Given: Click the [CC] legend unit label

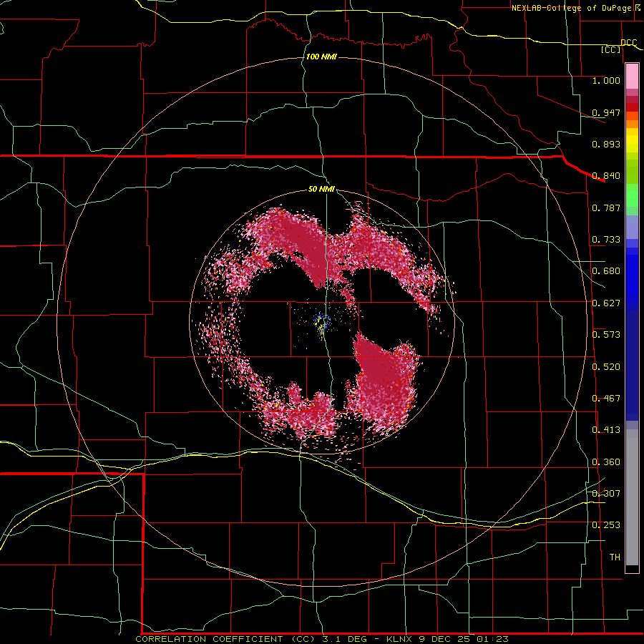Looking at the screenshot, I should click(611, 49).
